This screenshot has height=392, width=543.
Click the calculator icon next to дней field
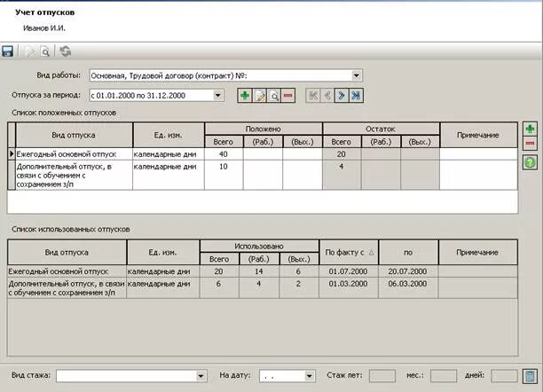click(530, 376)
